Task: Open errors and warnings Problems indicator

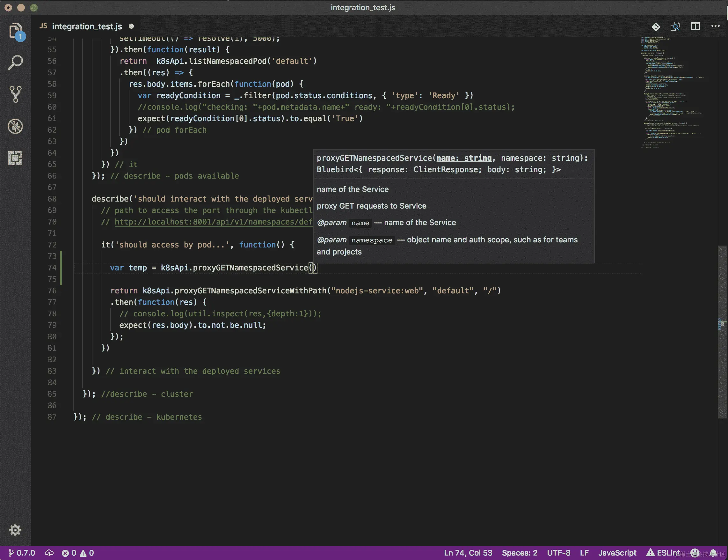Action: click(78, 553)
